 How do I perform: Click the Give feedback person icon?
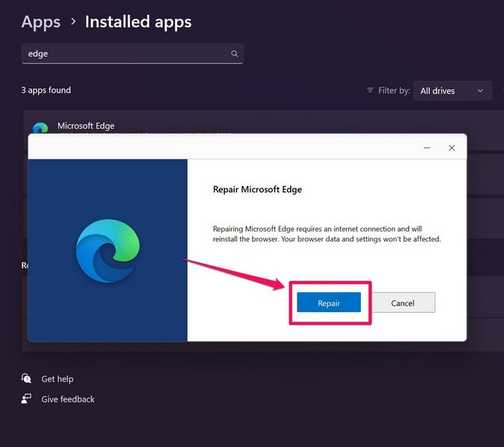[27, 399]
